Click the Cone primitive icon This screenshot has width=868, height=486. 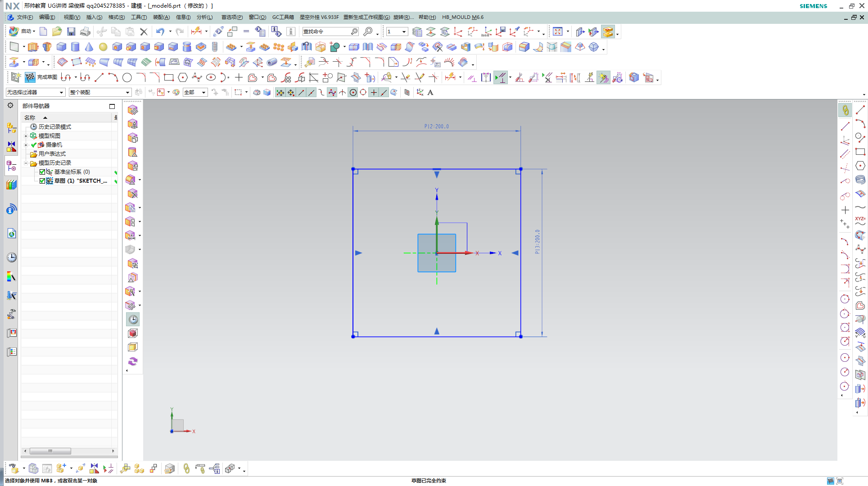pos(89,46)
